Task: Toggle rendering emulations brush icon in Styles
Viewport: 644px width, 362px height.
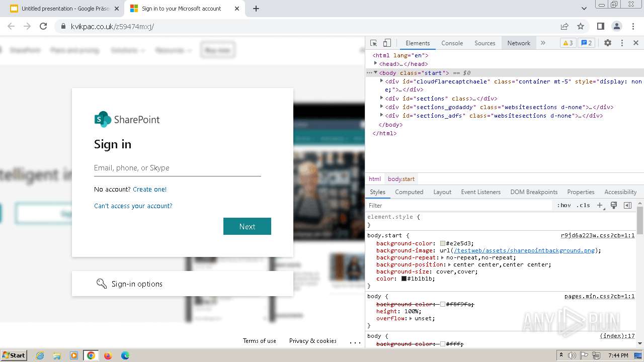Action: coord(614,205)
